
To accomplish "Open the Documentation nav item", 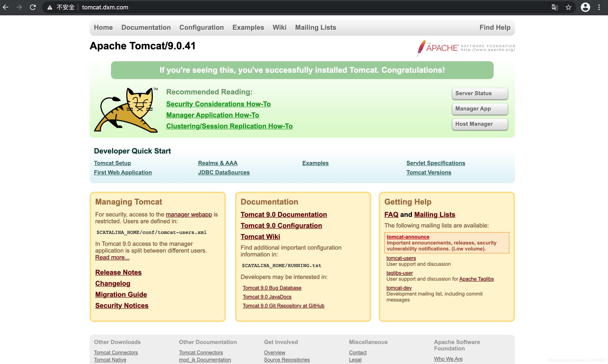I will (146, 27).
